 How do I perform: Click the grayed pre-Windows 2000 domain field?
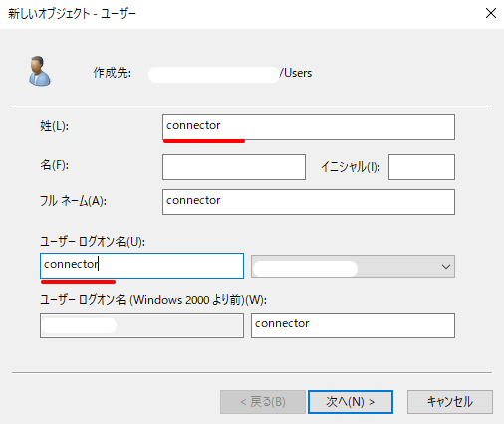[x=141, y=325]
